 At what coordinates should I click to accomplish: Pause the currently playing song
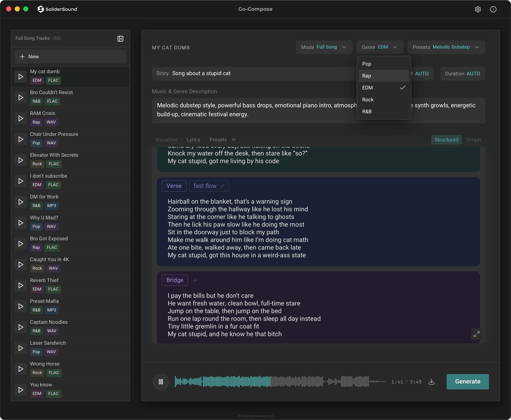[161, 382]
